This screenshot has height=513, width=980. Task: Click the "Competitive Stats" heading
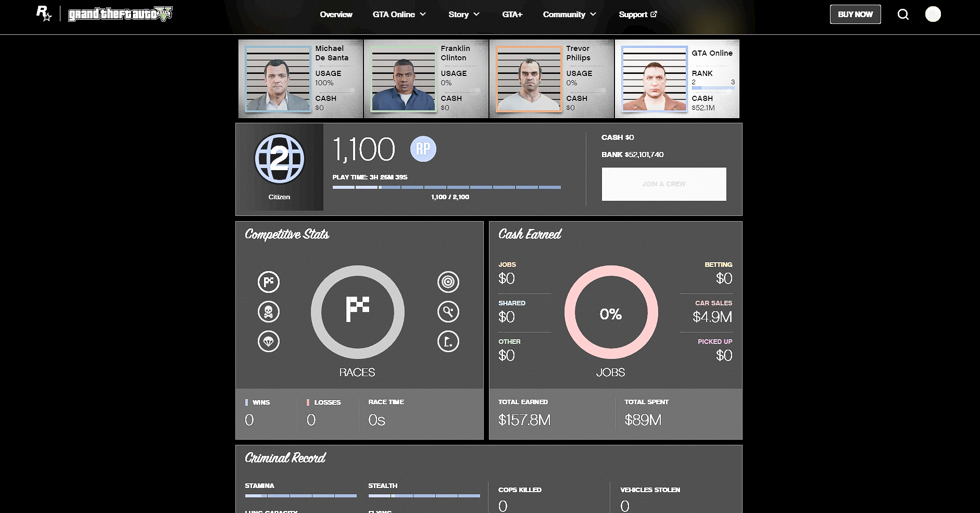point(287,235)
